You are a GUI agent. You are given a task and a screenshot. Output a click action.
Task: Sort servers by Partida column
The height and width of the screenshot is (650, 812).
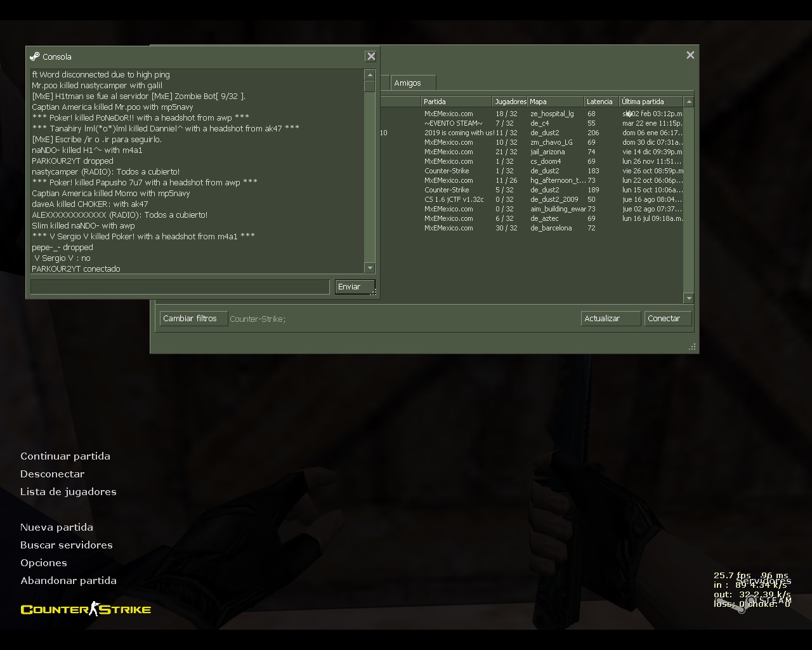pos(457,102)
